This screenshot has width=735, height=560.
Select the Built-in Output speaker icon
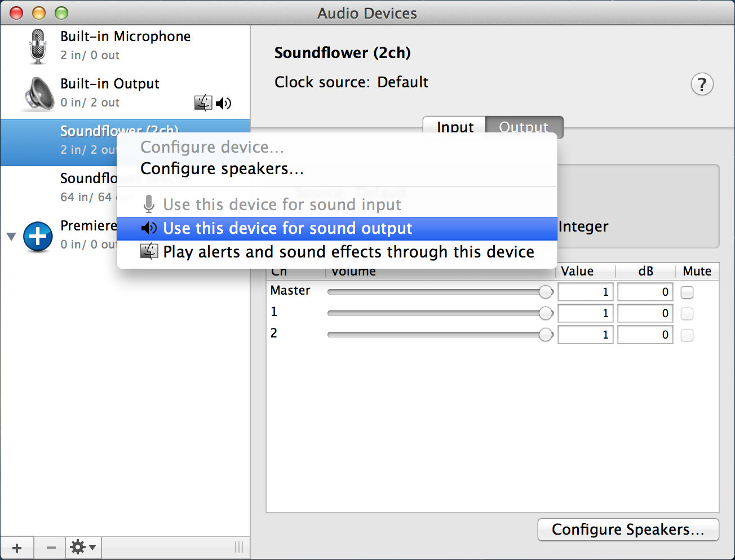39,94
